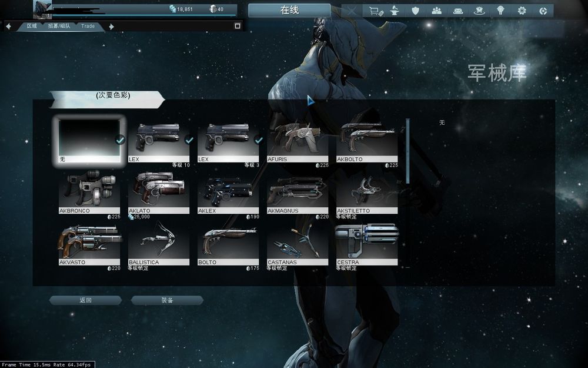
Task: Click checkmark on LEX 等级 3
Action: click(258, 140)
